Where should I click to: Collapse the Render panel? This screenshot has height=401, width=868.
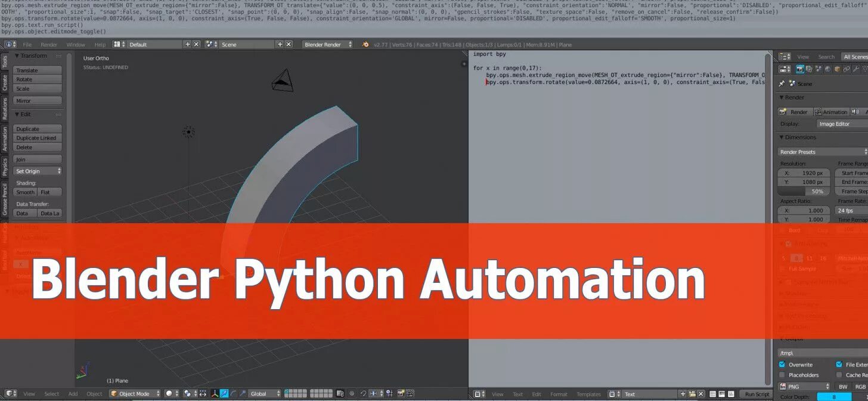point(782,97)
